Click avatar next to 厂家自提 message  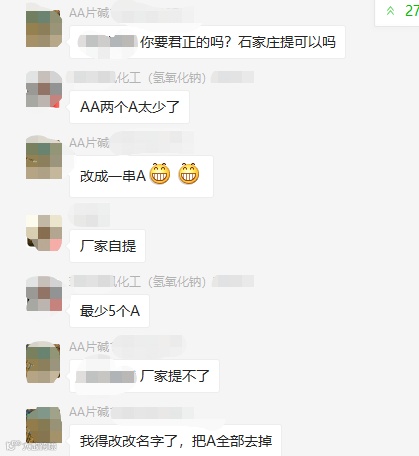pyautogui.click(x=44, y=233)
